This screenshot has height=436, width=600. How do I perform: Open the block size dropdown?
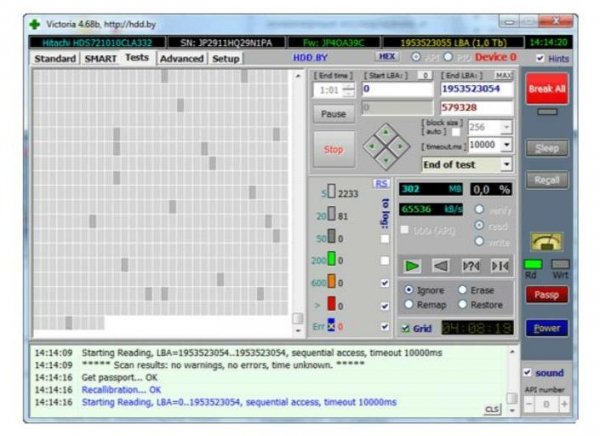[506, 127]
